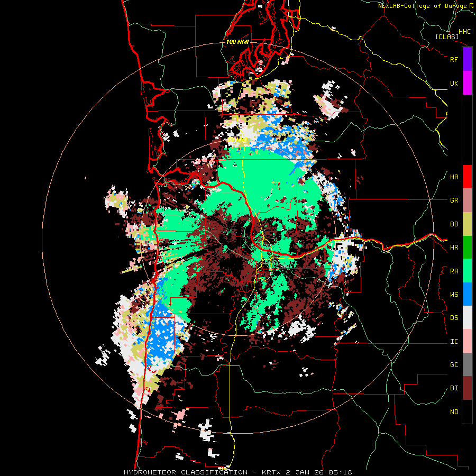The height and width of the screenshot is (476, 476).
Task: Click the dark green HR legend swatch
Action: pyautogui.click(x=467, y=248)
